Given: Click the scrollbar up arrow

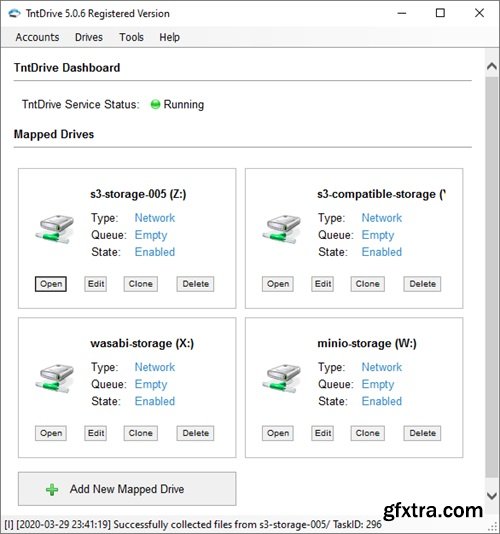Looking at the screenshot, I should [491, 66].
